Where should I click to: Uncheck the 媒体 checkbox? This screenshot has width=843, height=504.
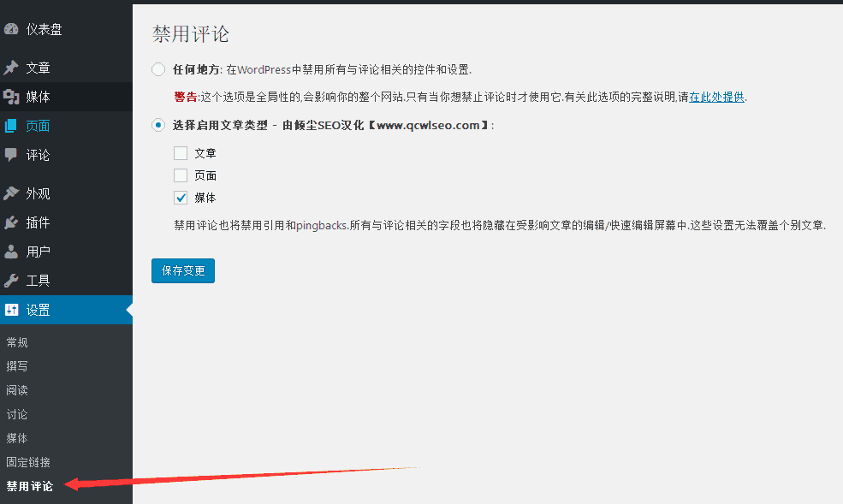coord(181,198)
